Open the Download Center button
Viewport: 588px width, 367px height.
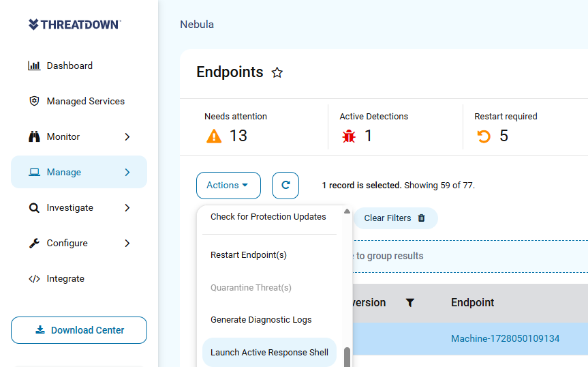pyautogui.click(x=79, y=330)
